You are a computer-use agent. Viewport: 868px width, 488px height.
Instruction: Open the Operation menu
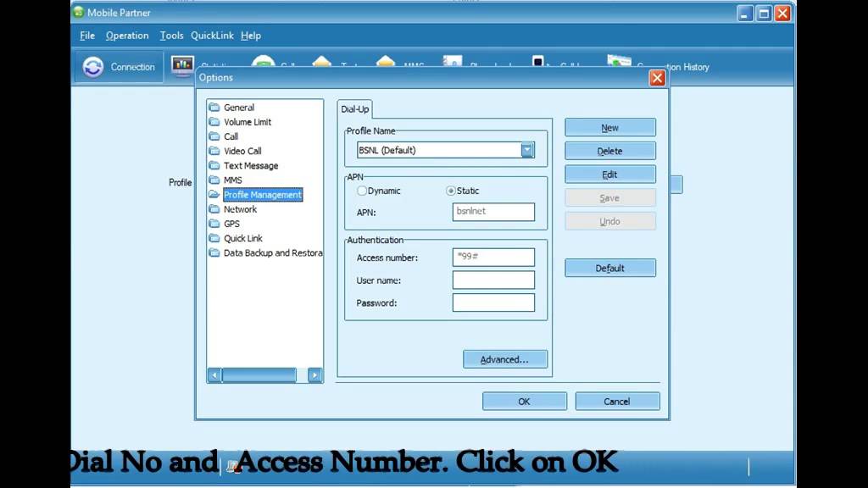(127, 36)
